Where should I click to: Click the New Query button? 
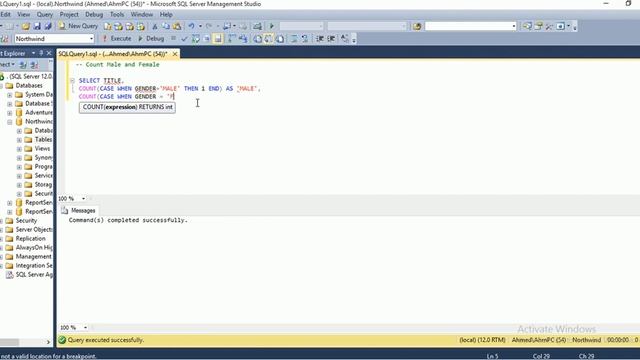point(78,26)
